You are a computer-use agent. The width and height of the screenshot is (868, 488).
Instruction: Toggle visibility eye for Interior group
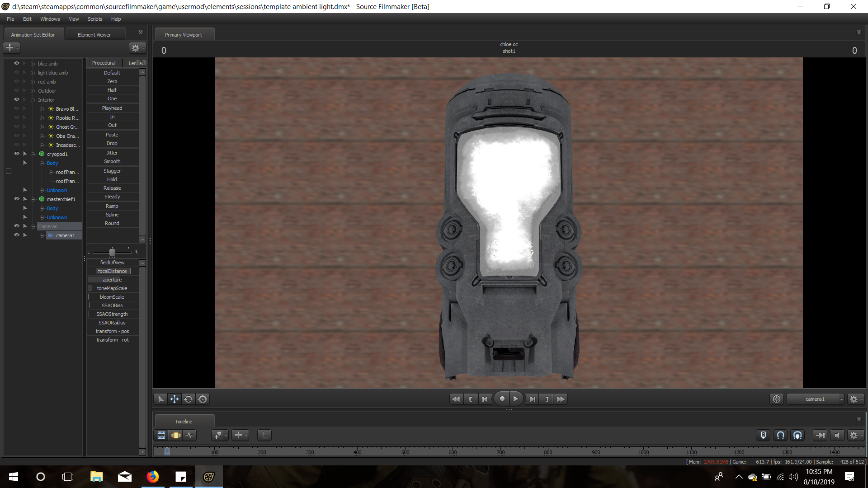(x=17, y=99)
